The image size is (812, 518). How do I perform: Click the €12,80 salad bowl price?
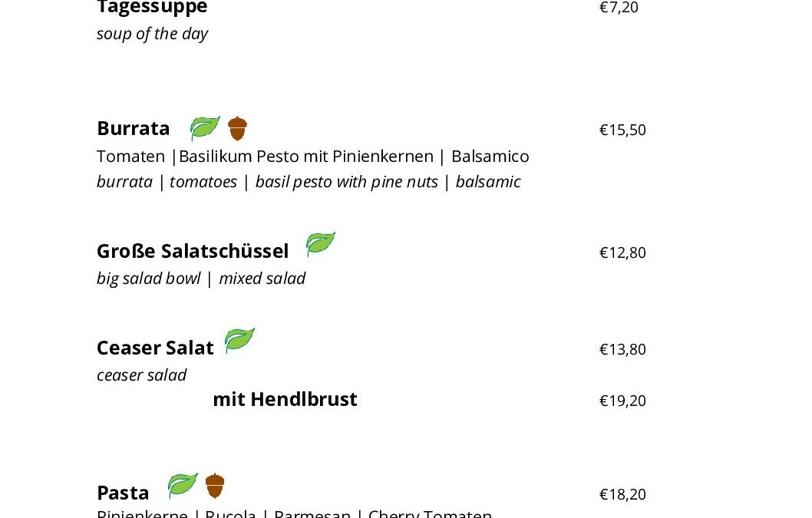(x=622, y=252)
